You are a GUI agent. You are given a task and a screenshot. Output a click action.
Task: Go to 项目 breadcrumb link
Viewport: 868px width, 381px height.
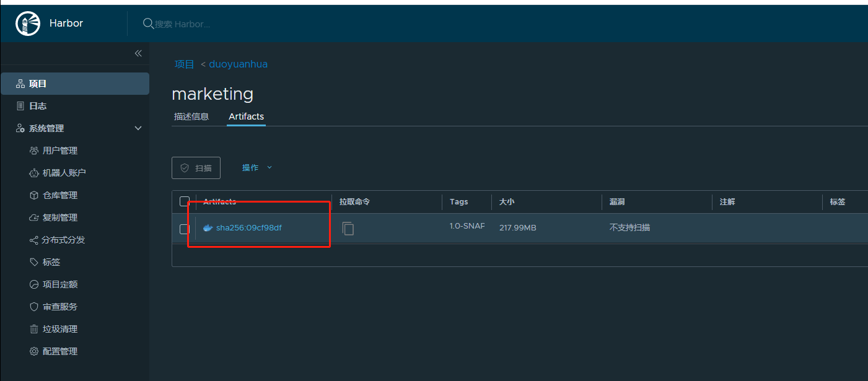click(x=184, y=64)
